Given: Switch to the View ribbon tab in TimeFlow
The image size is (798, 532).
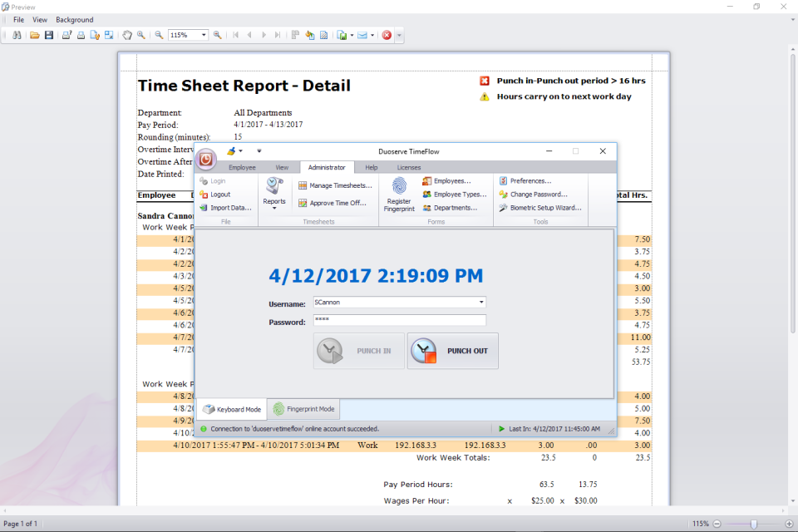Looking at the screenshot, I should (282, 167).
